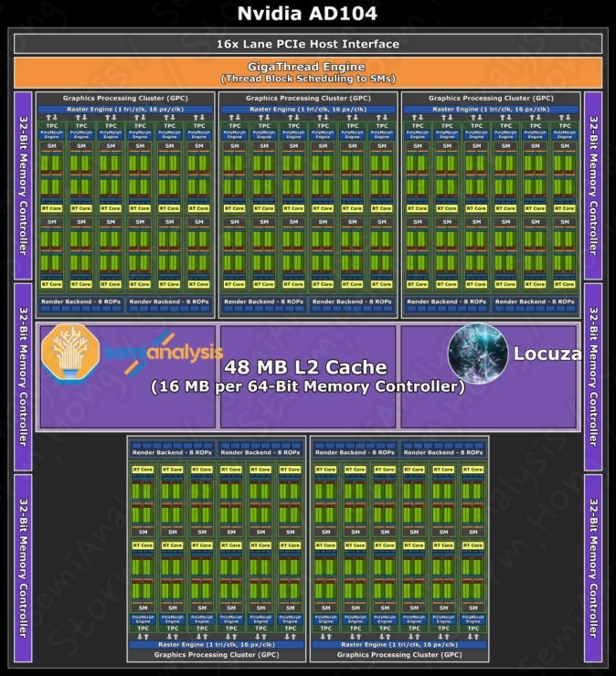
Task: Click the SemiAnalysis tree chip logo
Action: coord(70,354)
